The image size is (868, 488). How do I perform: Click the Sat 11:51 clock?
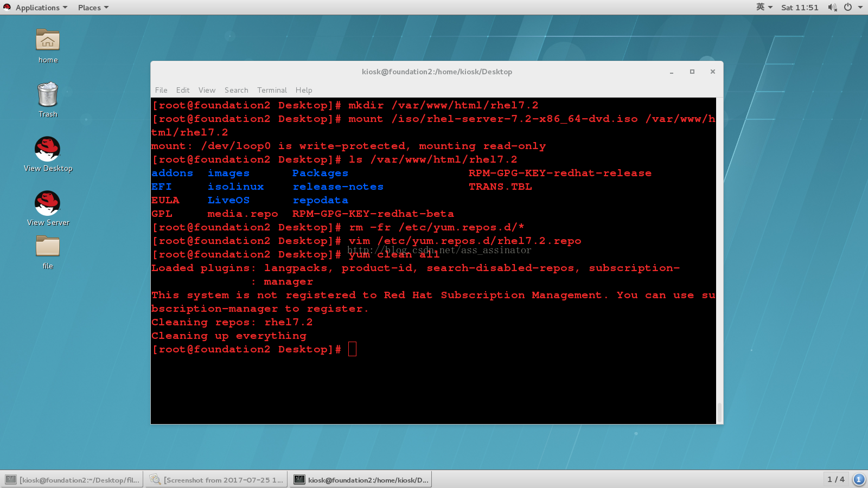[x=800, y=8]
